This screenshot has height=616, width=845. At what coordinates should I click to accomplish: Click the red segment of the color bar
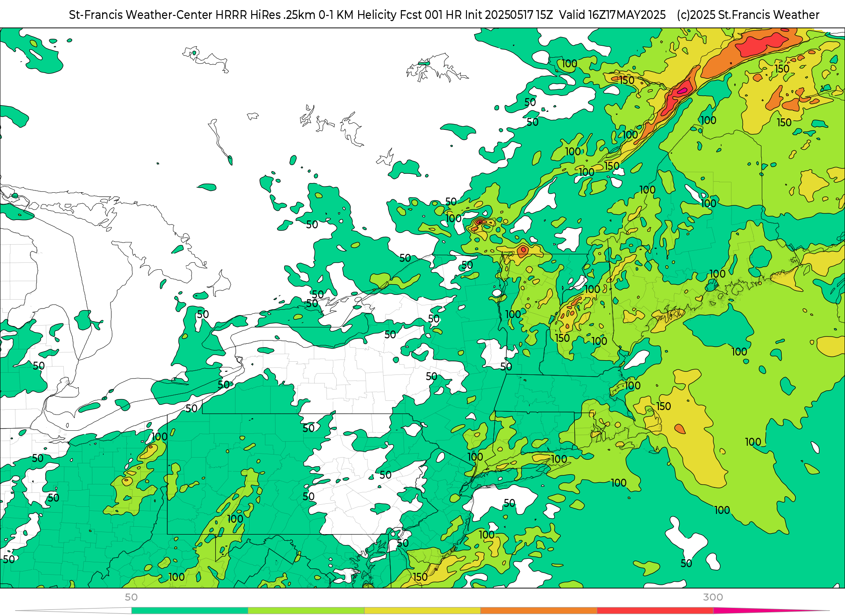point(655,610)
